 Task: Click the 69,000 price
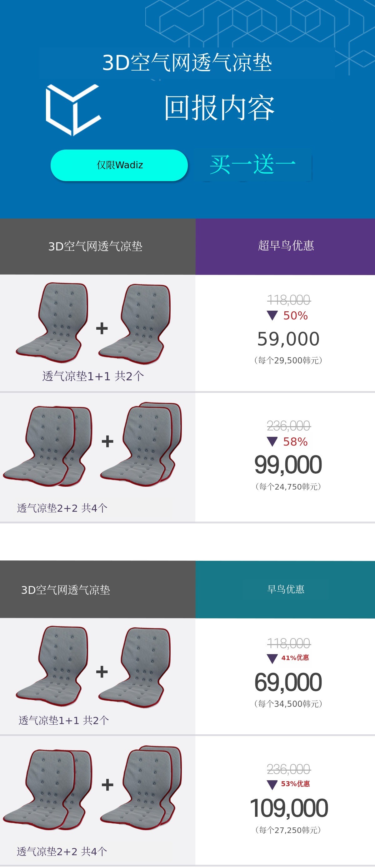[x=288, y=682]
